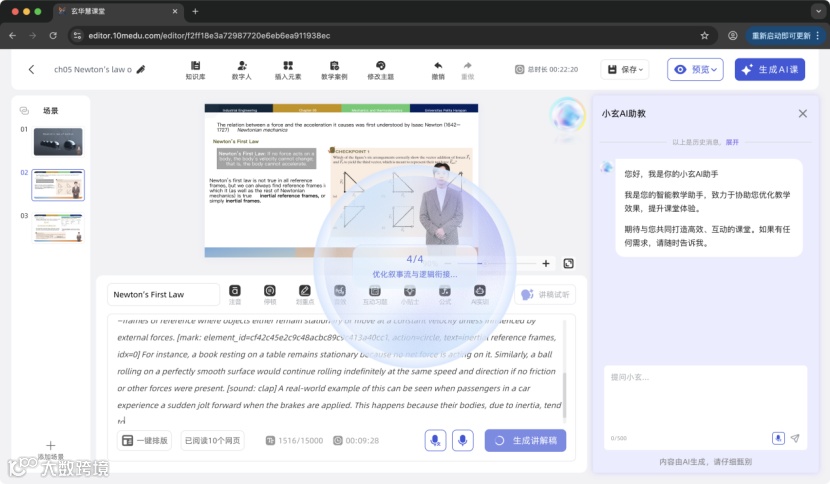Click the 展开 link to expand history messages
The width and height of the screenshot is (830, 484).
(x=732, y=142)
